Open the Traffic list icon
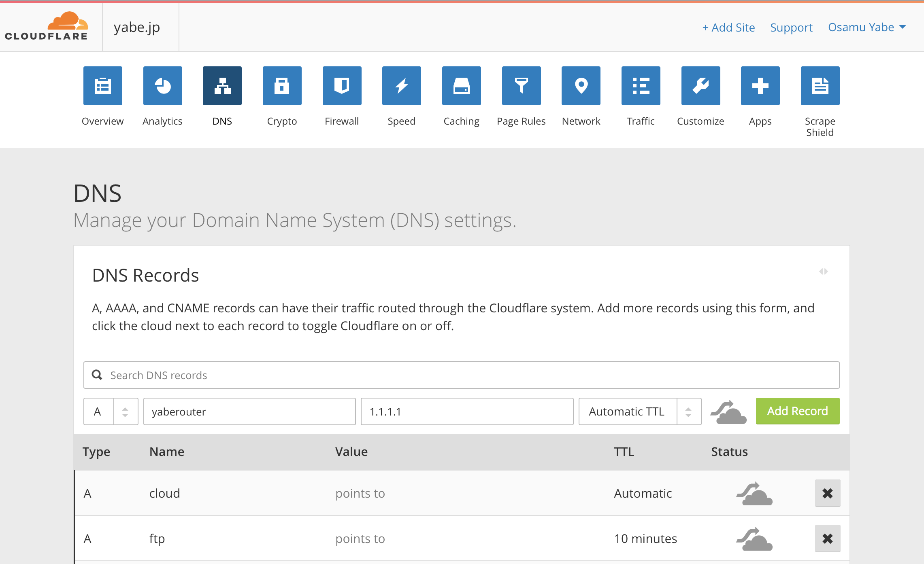 point(641,86)
